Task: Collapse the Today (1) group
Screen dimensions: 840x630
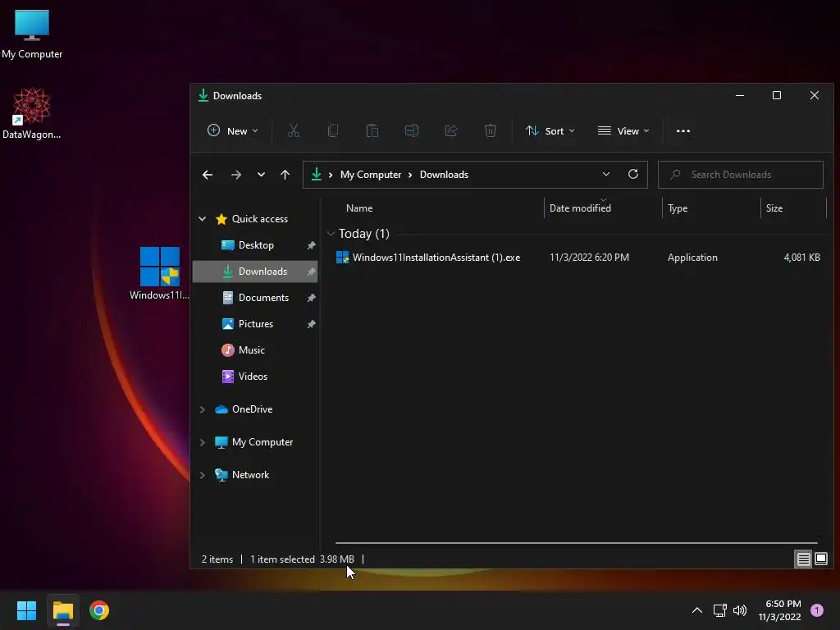Action: [331, 234]
